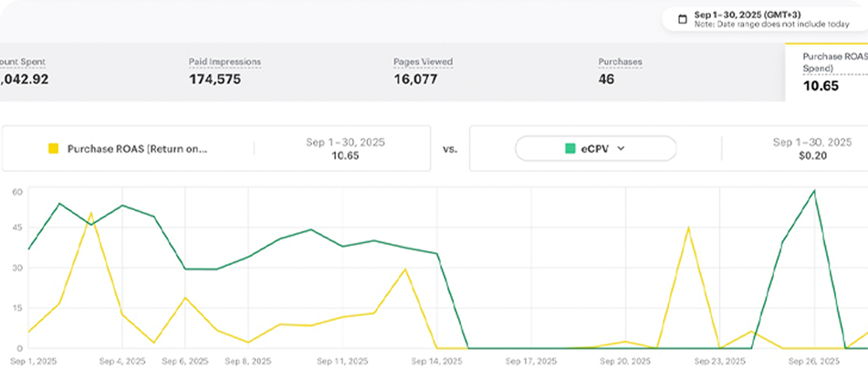Click the 10.65 value under Purchase ROAS legend
The image size is (868, 381).
pos(345,155)
